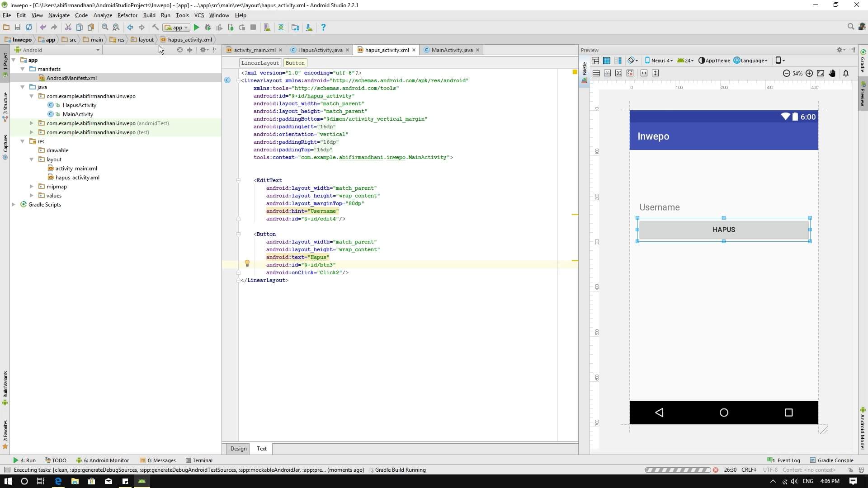868x488 pixels.
Task: Toggle blueprint view mode in Preview
Action: click(607, 61)
